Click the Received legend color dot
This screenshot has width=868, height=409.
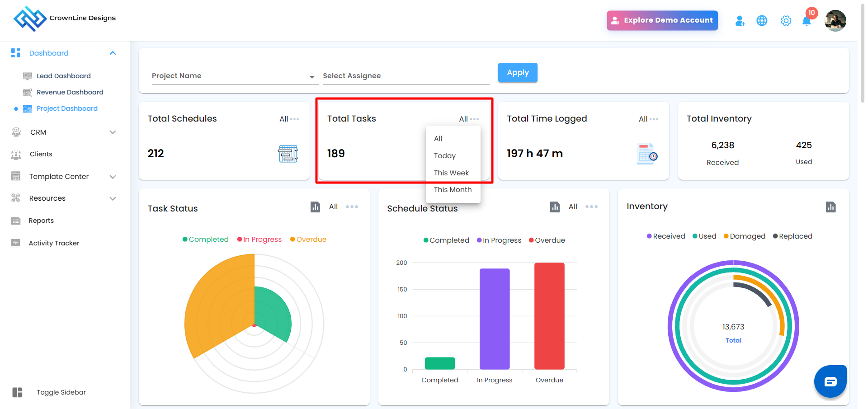(649, 236)
